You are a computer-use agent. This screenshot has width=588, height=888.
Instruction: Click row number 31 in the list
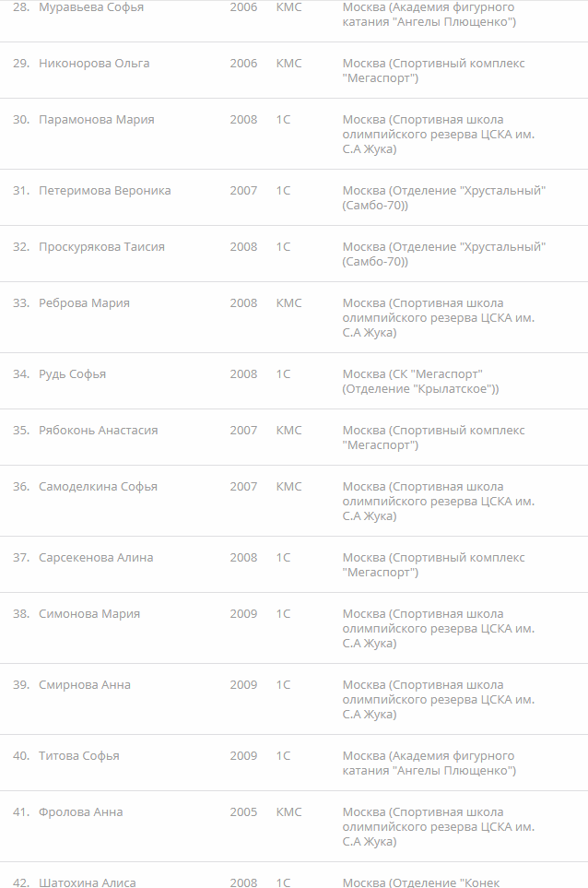21,191
